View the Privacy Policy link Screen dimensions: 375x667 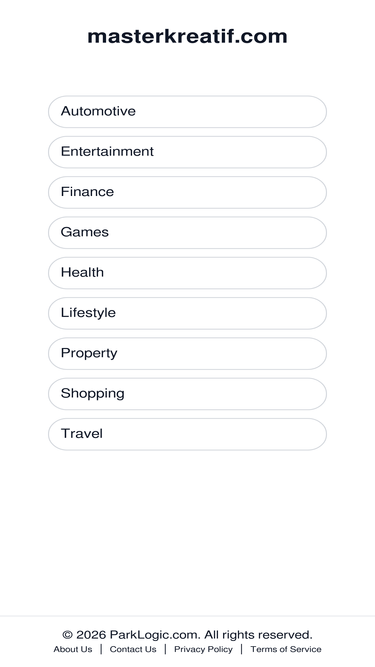click(x=203, y=649)
